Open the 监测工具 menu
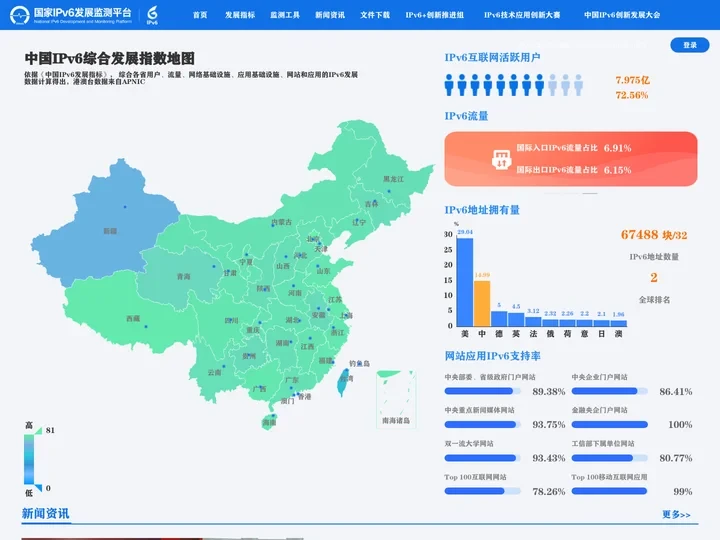The image size is (720, 540). [x=285, y=15]
